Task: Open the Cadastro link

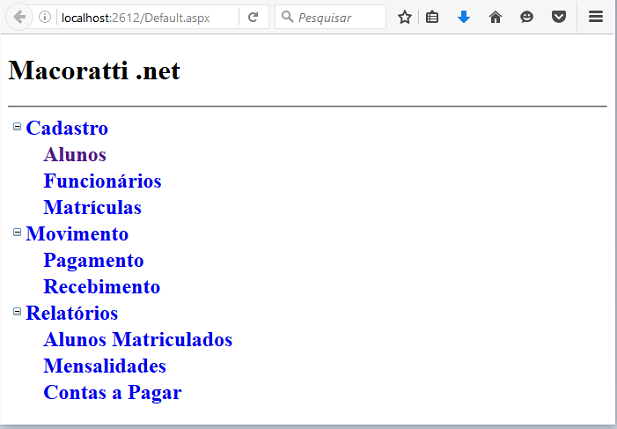Action: point(67,128)
